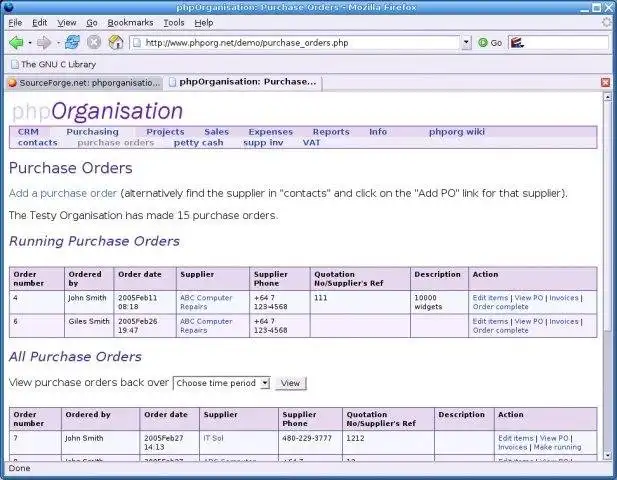This screenshot has width=617, height=480.
Task: Open the Sales navigation link
Action: (216, 132)
